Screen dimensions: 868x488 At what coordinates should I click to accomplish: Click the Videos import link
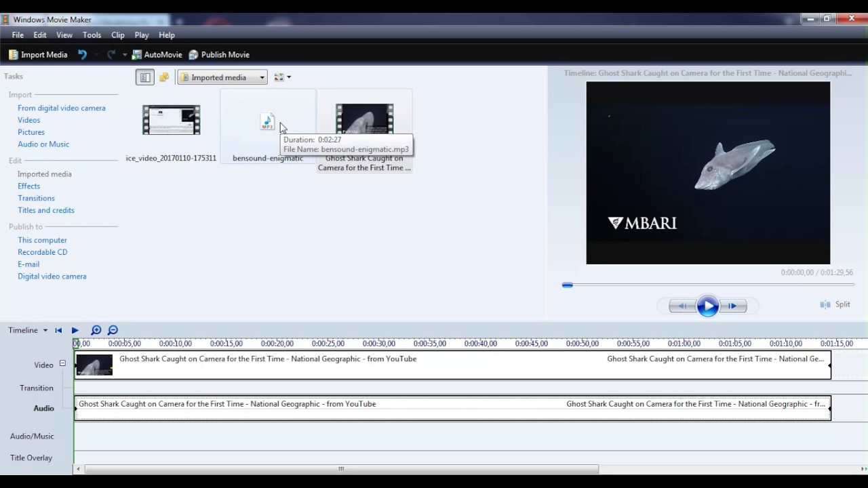tap(29, 120)
